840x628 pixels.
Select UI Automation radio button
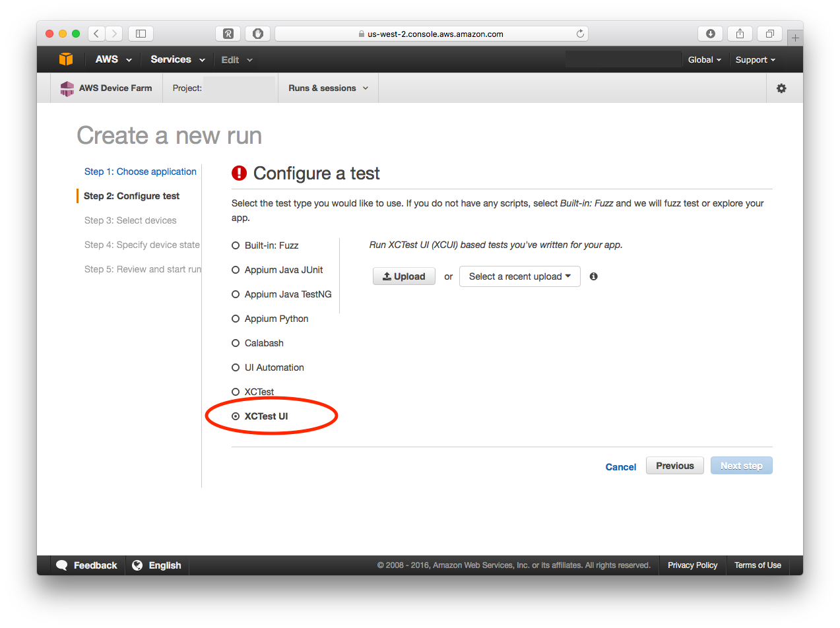236,367
